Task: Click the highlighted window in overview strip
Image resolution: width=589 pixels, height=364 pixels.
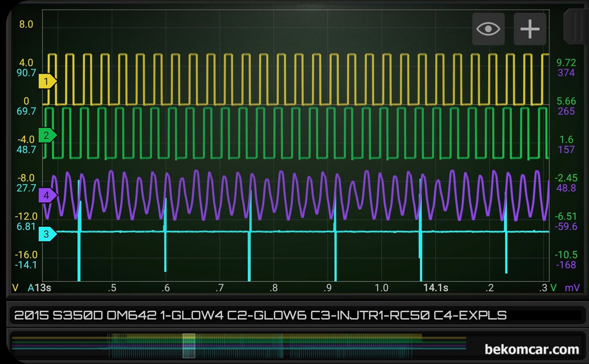Action: click(189, 346)
